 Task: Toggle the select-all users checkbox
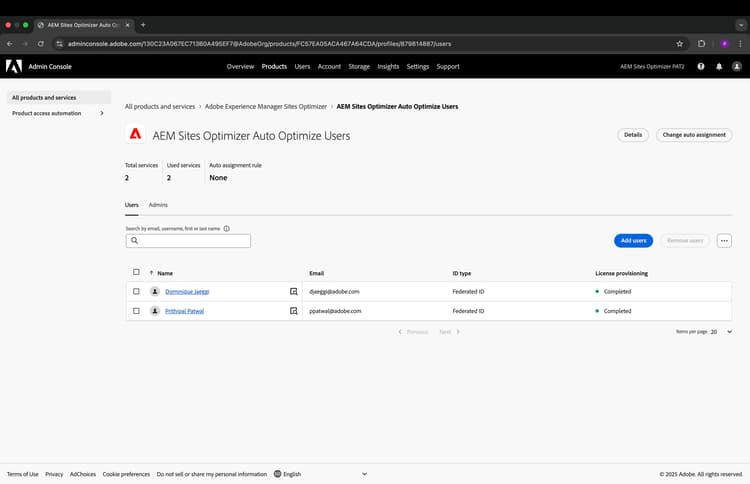[x=136, y=272]
